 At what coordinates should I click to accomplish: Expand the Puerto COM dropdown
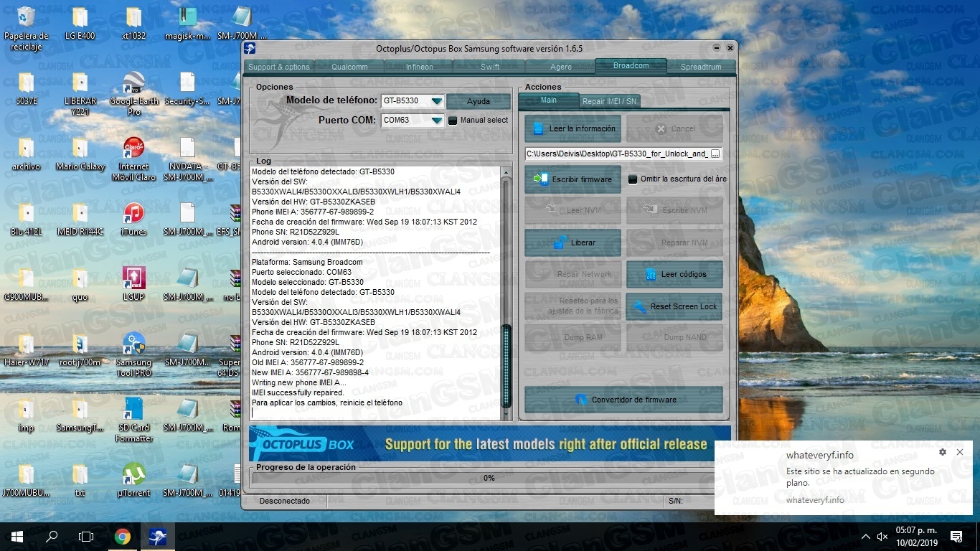(x=436, y=121)
